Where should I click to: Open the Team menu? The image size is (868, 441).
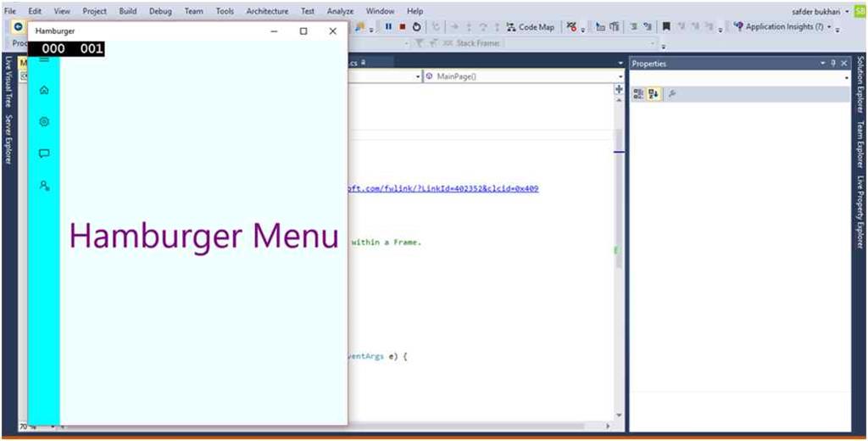[x=194, y=11]
